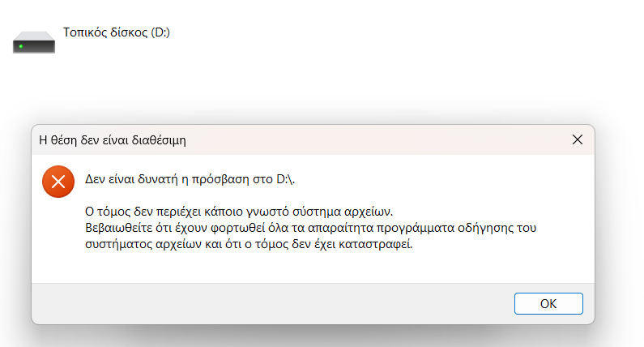Click the D:\ path text in the message
Viewport: 644px width, 347px height.
(x=285, y=179)
